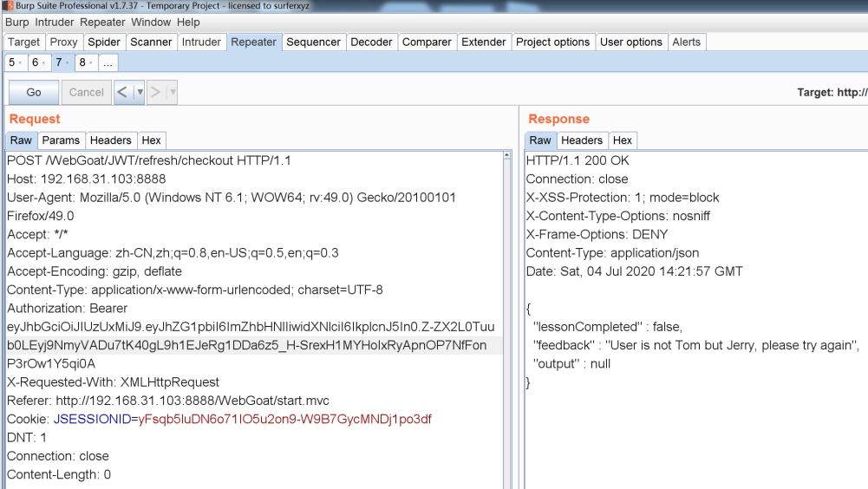Viewport: 868px width, 489px height.
Task: Show the Request Hex view
Action: click(x=151, y=140)
